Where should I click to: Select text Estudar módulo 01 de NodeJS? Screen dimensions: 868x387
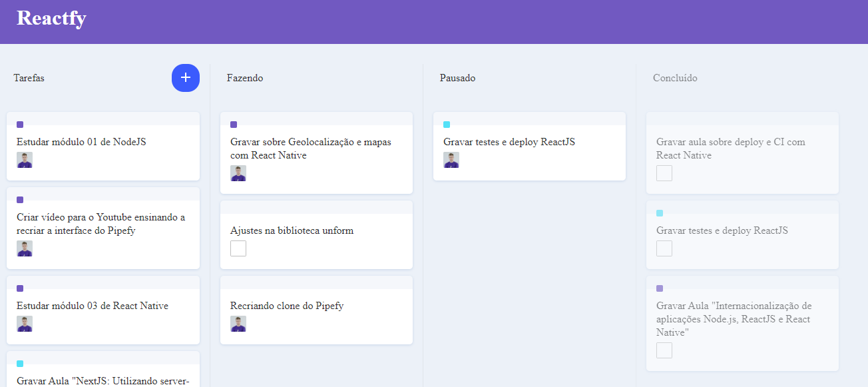click(x=81, y=142)
